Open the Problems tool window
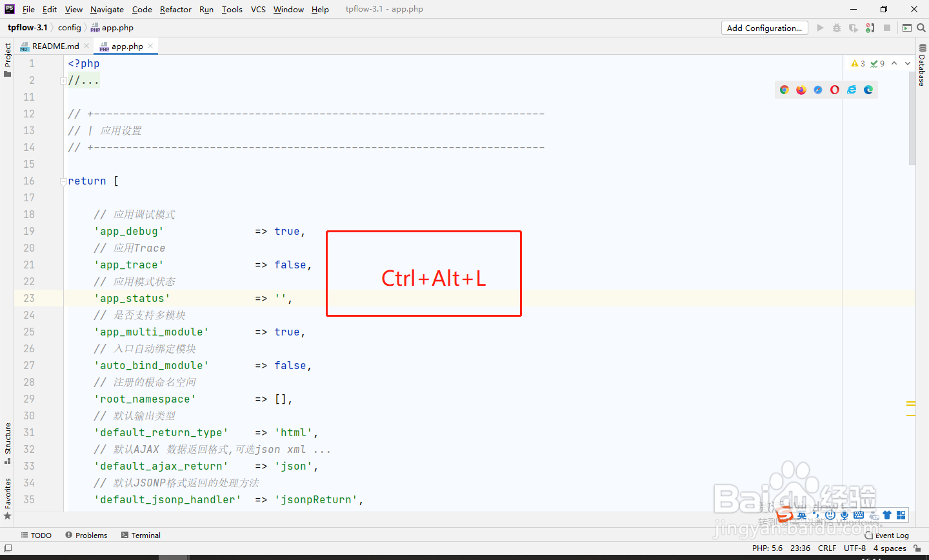Viewport: 929px width, 560px height. click(x=86, y=535)
